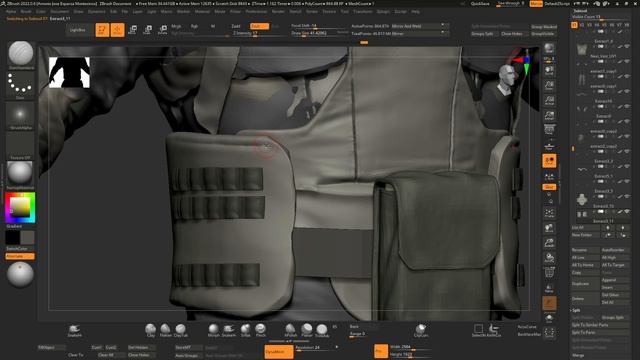
Task: Select the ClipCurve brush
Action: point(421,330)
